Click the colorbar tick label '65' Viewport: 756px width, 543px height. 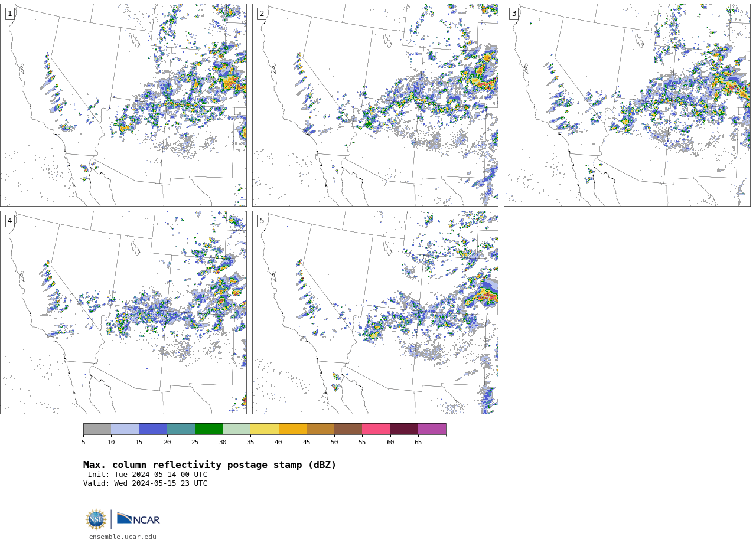point(418,443)
